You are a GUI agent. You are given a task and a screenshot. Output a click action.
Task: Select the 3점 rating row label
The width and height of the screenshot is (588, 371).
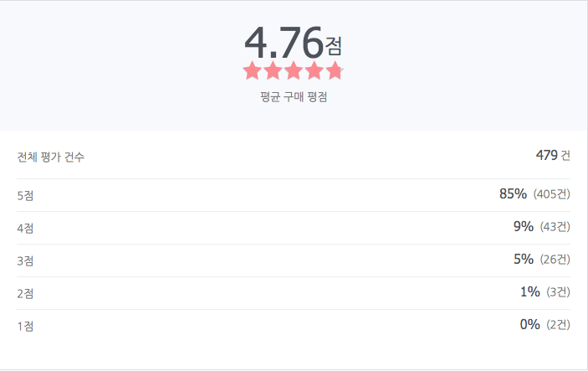(25, 261)
